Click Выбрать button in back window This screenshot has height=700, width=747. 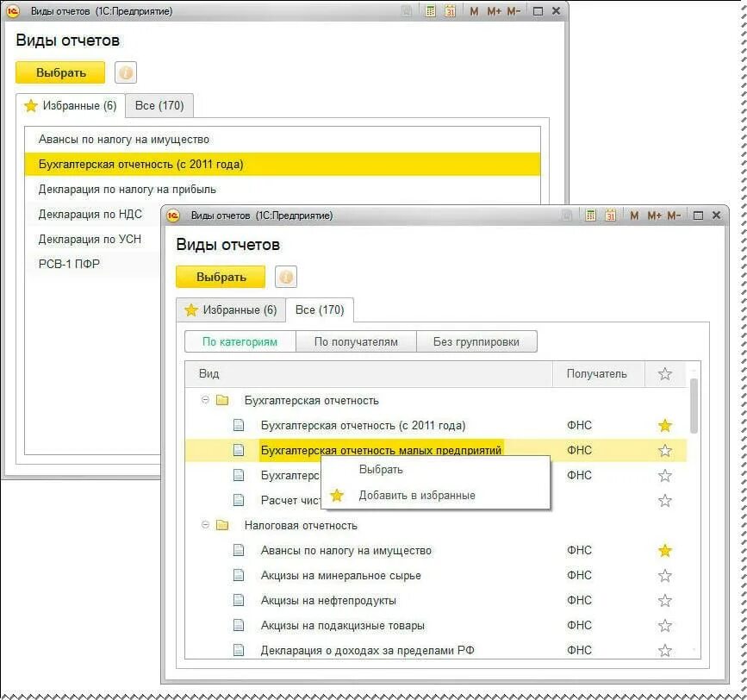[x=60, y=72]
